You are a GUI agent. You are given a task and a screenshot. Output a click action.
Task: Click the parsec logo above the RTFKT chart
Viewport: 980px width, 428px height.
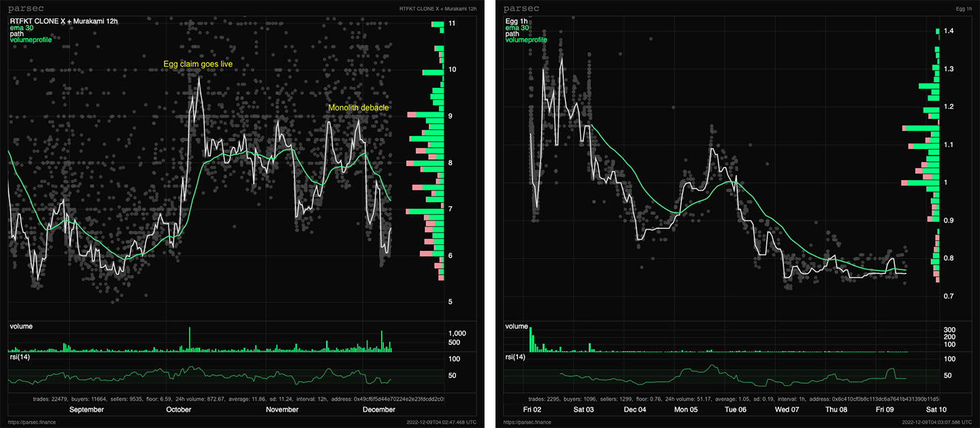point(25,8)
